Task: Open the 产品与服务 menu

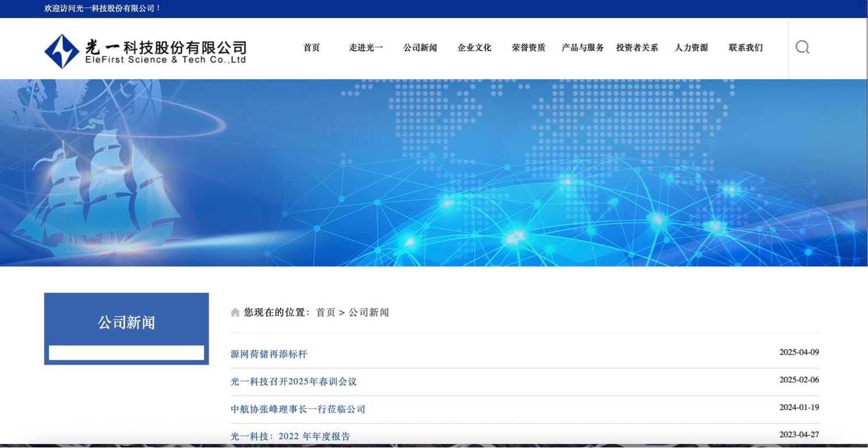Action: pos(583,48)
